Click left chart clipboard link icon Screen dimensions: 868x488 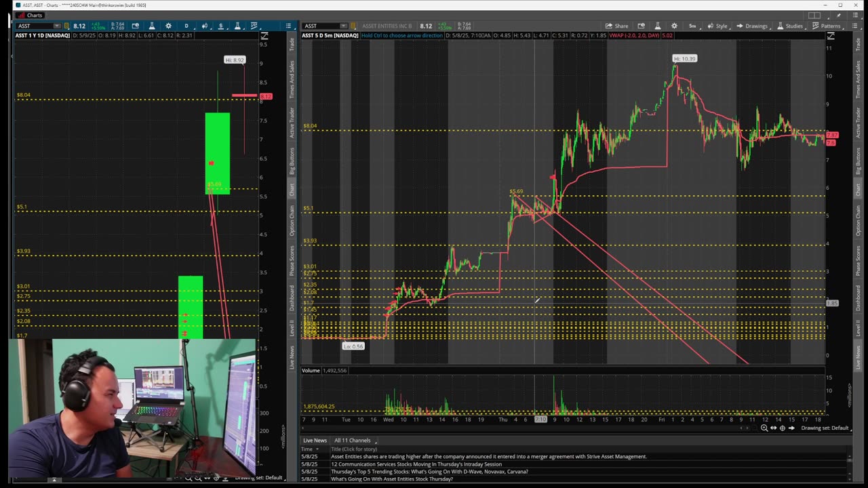tap(67, 26)
